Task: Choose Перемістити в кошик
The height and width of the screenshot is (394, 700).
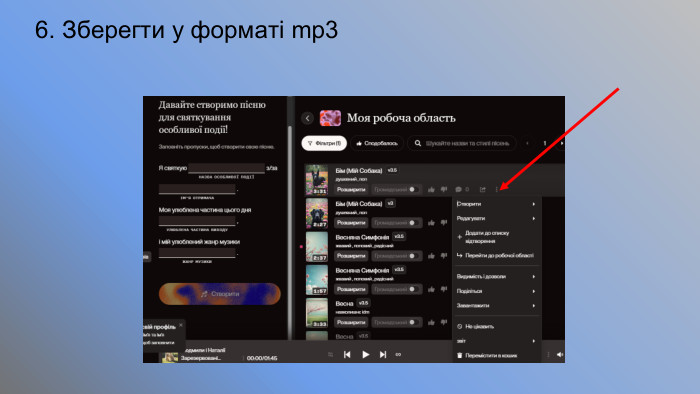Action: [496, 356]
